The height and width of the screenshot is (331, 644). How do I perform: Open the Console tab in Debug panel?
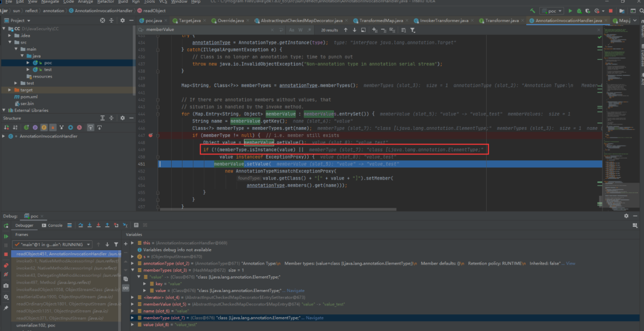(52, 225)
